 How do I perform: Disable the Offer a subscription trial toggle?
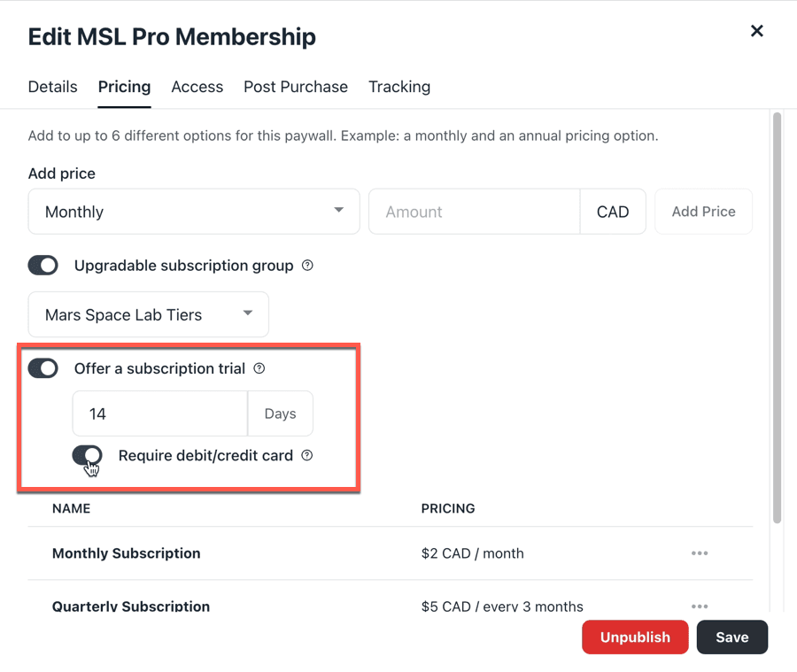43,368
